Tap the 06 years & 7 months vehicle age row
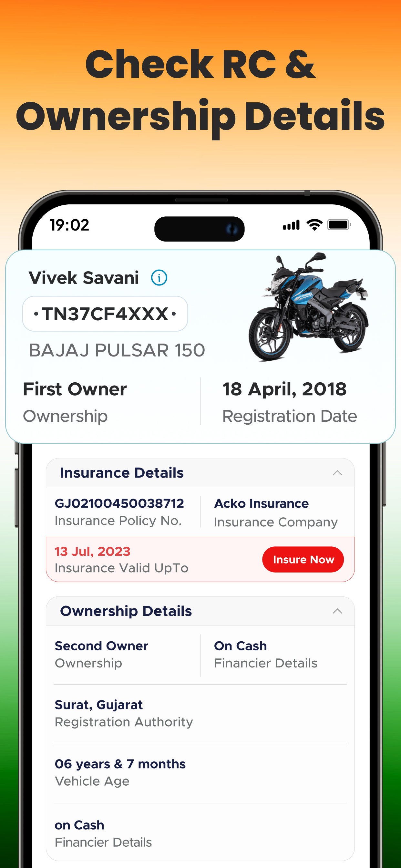The width and height of the screenshot is (401, 868). point(200,773)
